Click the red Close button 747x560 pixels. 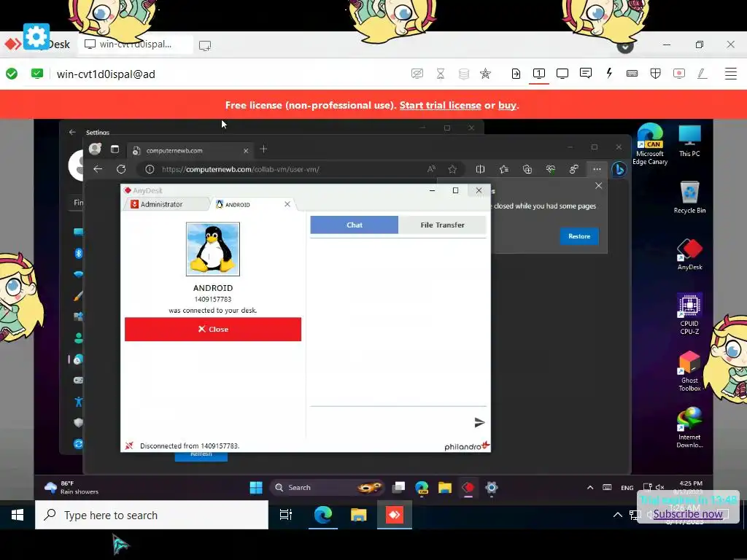coord(213,329)
